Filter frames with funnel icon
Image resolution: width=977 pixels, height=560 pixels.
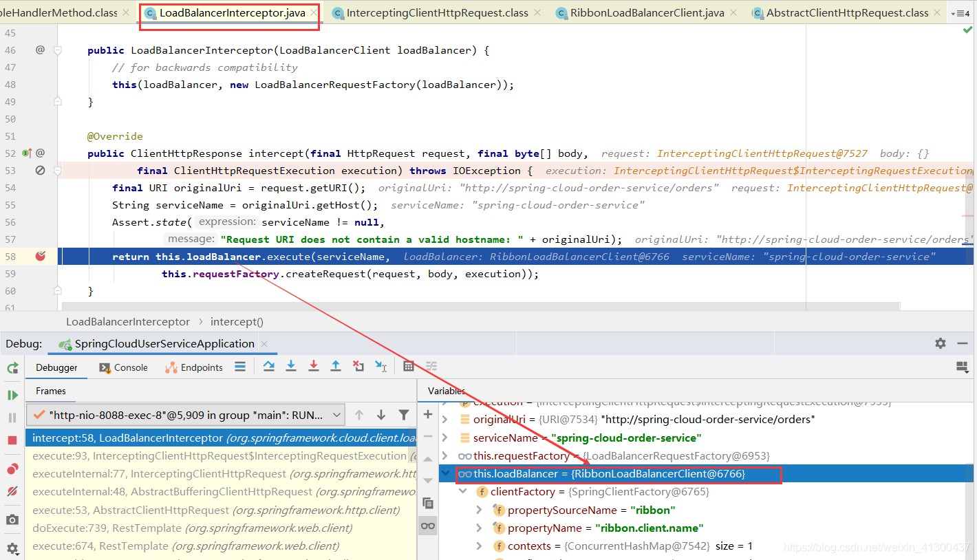pyautogui.click(x=404, y=415)
